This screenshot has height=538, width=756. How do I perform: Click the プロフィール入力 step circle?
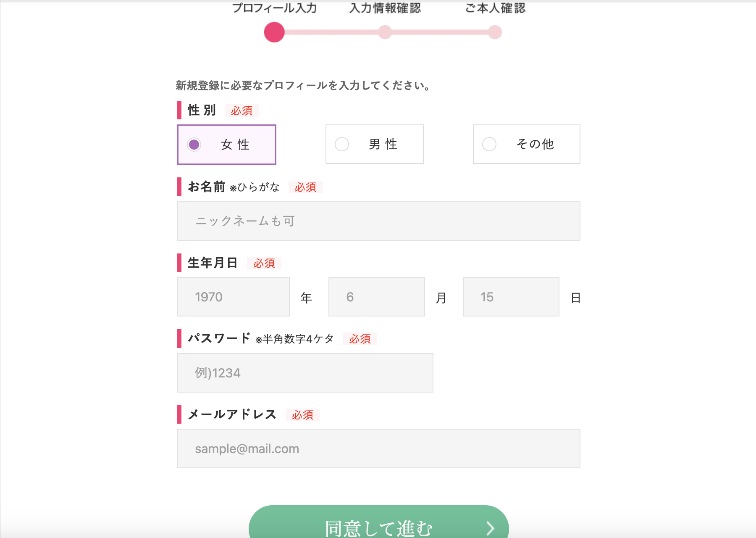click(x=274, y=32)
